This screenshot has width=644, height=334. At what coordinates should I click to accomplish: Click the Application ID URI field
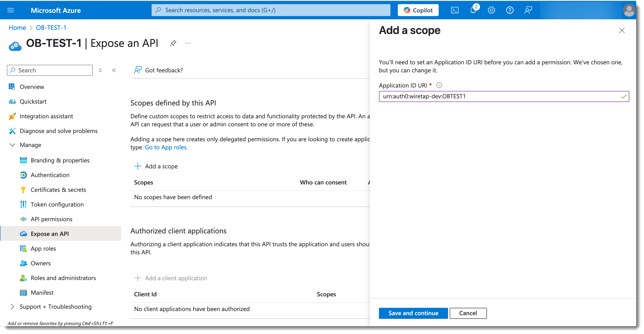coord(500,96)
